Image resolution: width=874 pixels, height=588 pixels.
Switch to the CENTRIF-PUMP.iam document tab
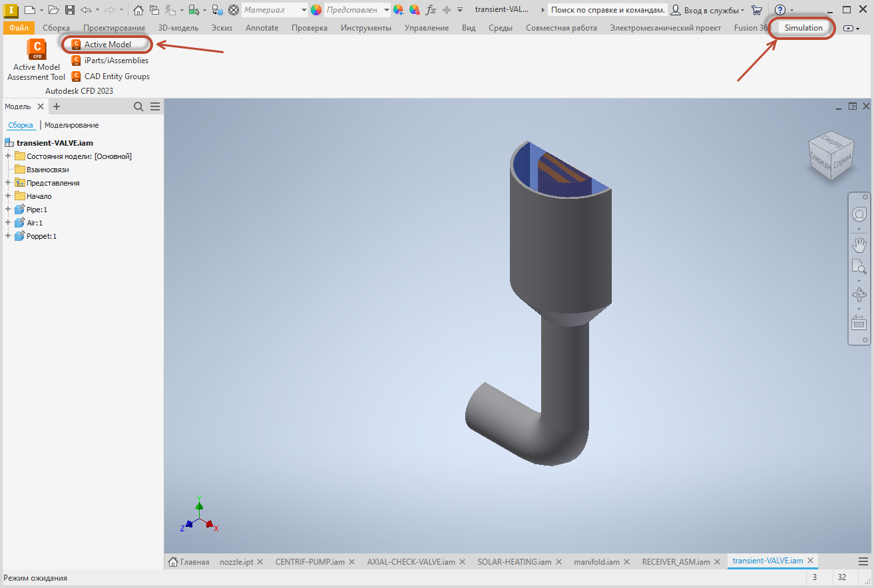click(x=310, y=561)
